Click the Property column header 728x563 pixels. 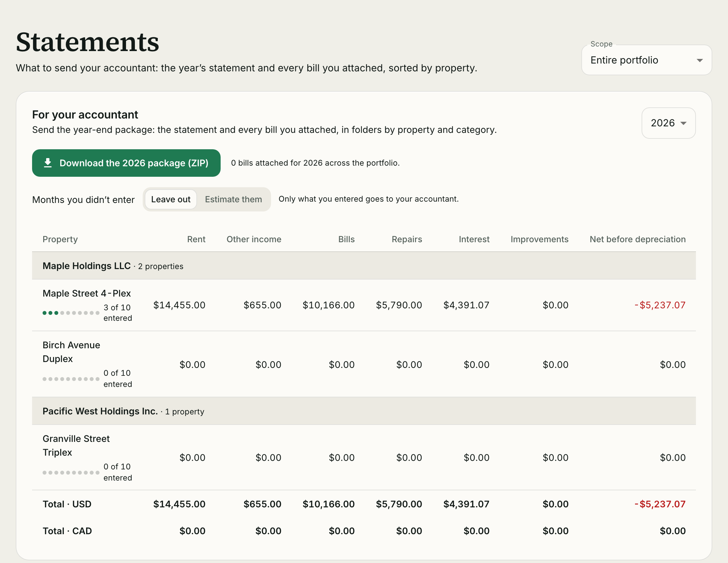(60, 239)
